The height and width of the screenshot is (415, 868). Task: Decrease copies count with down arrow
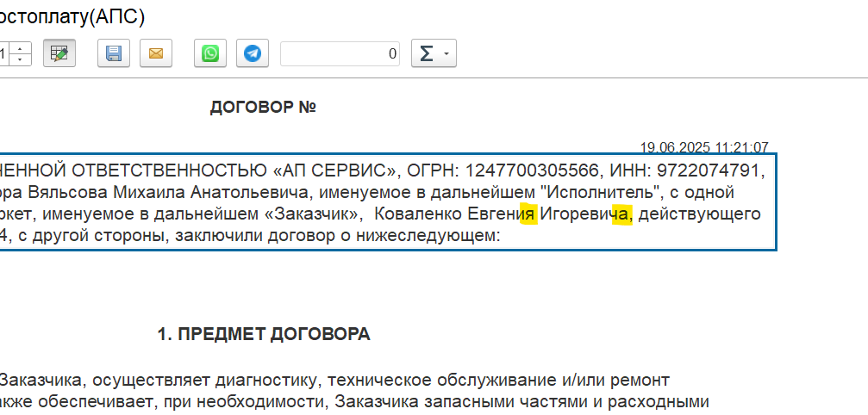coord(22,59)
